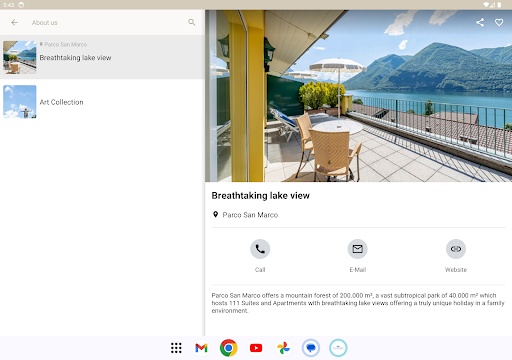Open search with magnifier icon
The height and width of the screenshot is (360, 512).
point(192,22)
